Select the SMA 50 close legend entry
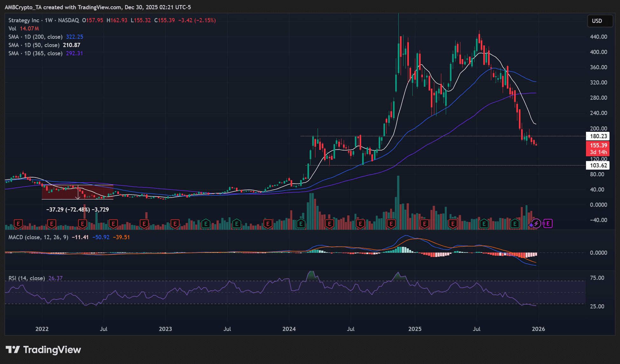The height and width of the screenshot is (364, 620). 34,45
